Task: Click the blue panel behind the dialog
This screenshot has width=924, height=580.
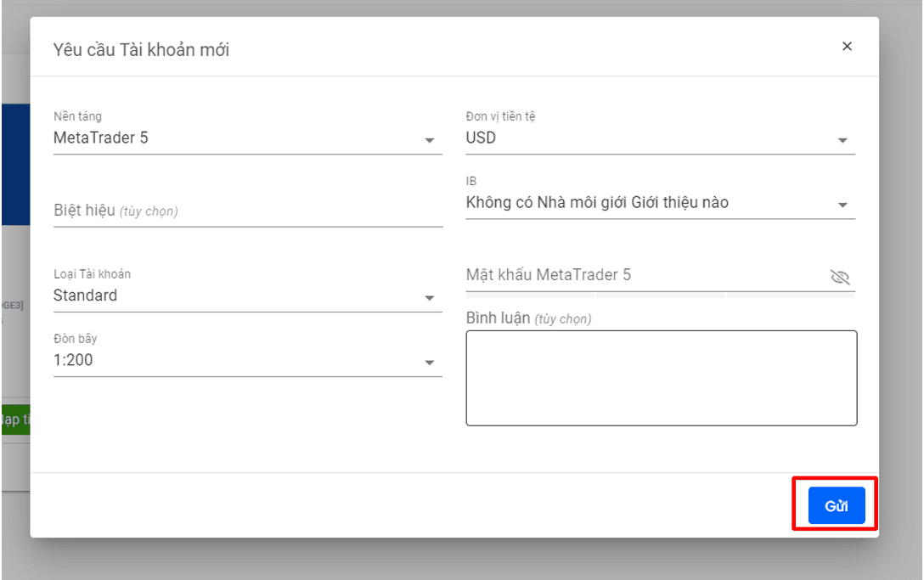Action: pos(16,165)
